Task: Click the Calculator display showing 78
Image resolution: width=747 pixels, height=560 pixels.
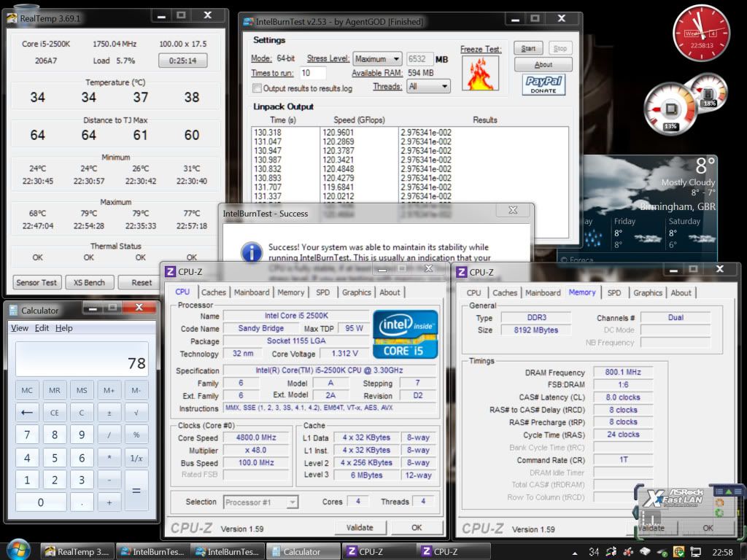Action: point(82,359)
